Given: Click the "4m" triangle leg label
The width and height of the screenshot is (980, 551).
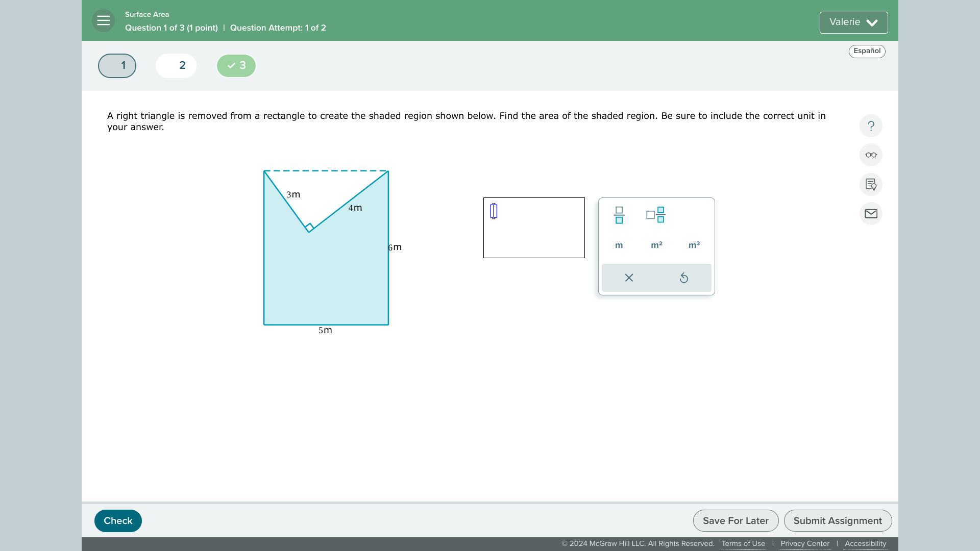Looking at the screenshot, I should [355, 208].
